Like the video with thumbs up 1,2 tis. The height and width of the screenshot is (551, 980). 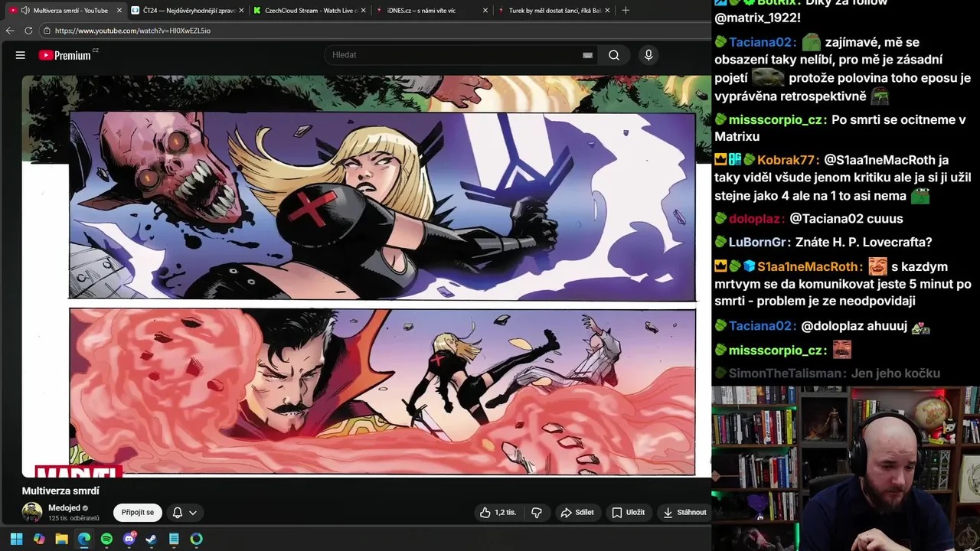498,513
